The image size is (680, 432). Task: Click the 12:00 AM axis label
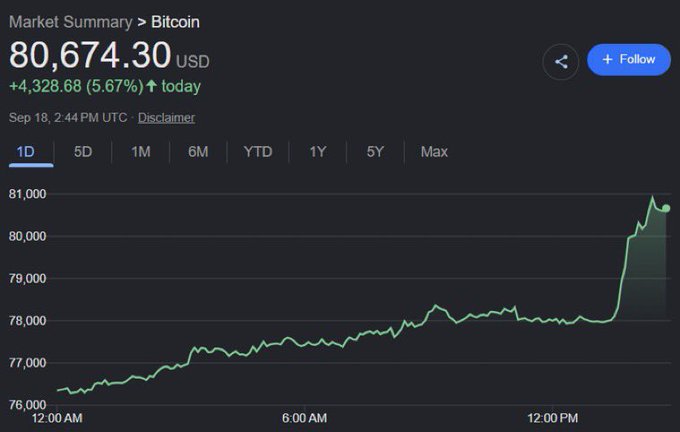coord(57,418)
